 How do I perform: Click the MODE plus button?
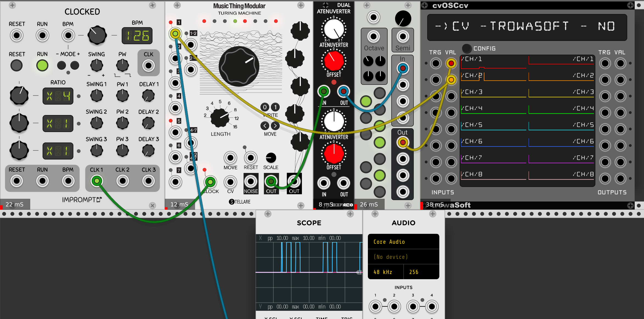point(74,65)
